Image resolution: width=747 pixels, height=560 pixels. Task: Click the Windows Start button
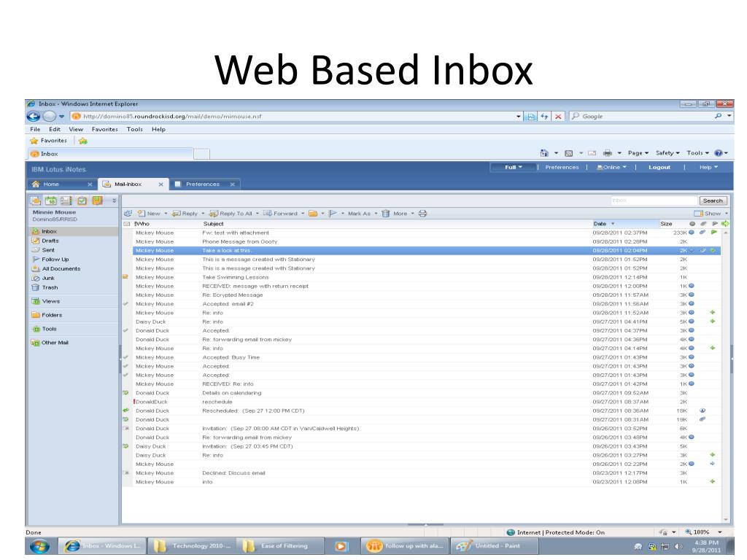point(40,546)
